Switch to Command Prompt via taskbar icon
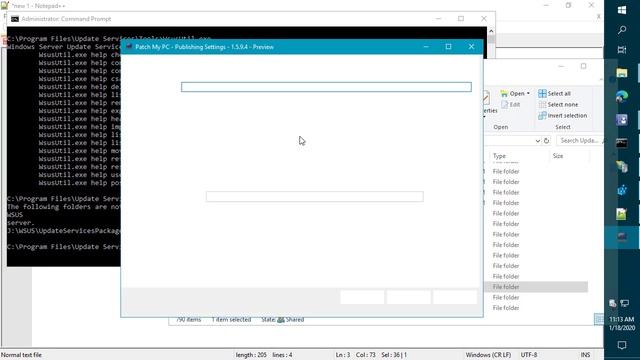The image size is (640, 360). [x=622, y=143]
